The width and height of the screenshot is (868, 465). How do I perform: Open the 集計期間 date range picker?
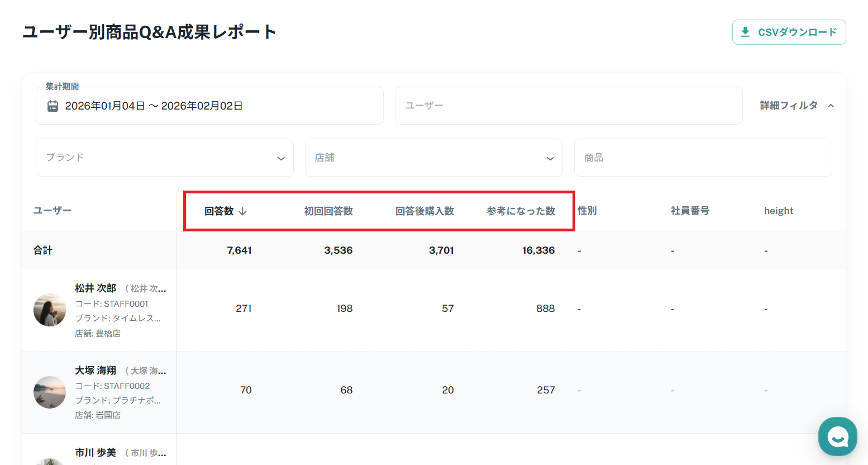[209, 106]
